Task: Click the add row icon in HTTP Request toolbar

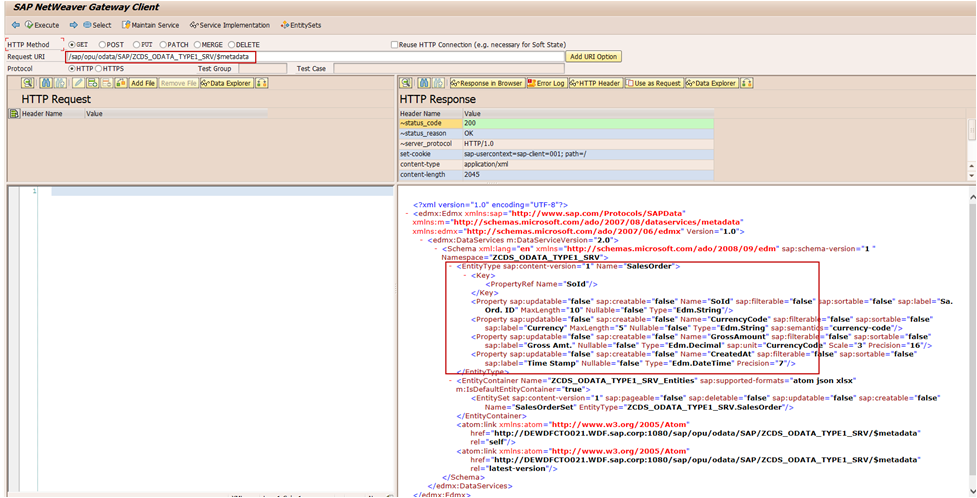Action: click(x=92, y=83)
